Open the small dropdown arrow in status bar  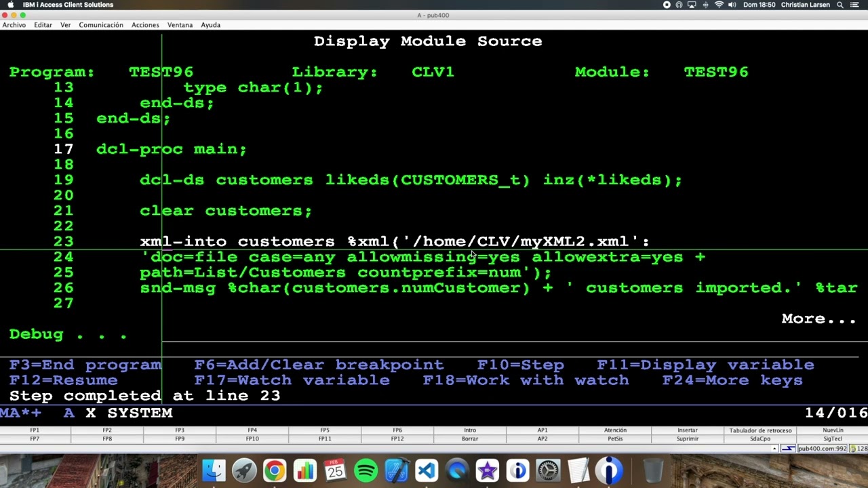[x=774, y=449]
